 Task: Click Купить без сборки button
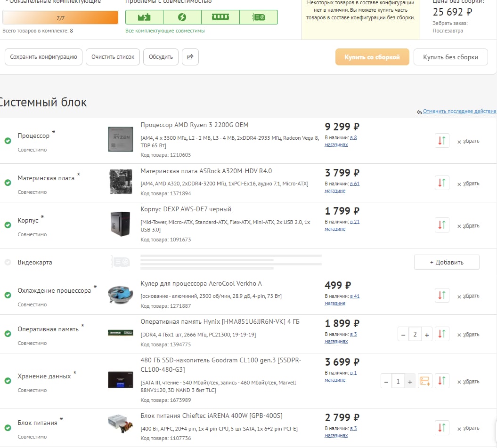450,57
